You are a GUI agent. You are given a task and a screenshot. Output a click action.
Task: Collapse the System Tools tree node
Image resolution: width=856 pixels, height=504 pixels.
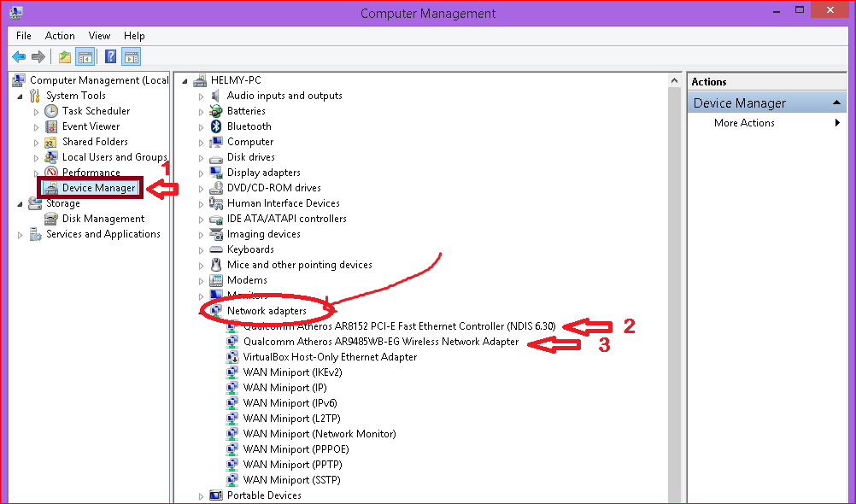(x=20, y=95)
